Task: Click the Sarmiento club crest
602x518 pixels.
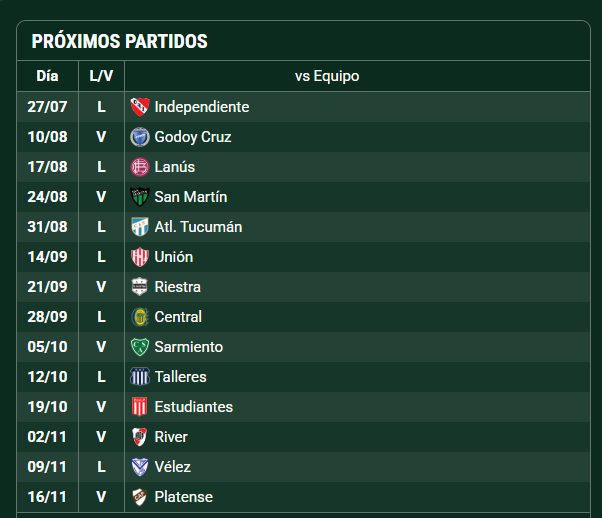Action: click(140, 347)
